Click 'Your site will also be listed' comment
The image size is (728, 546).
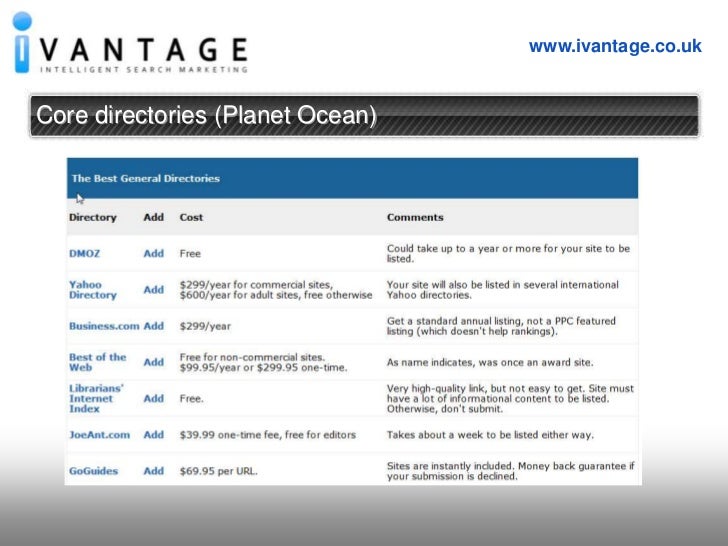[x=503, y=290]
